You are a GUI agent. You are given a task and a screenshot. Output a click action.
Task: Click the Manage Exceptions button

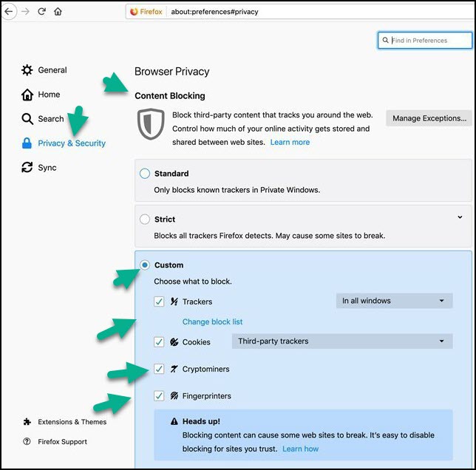[429, 118]
